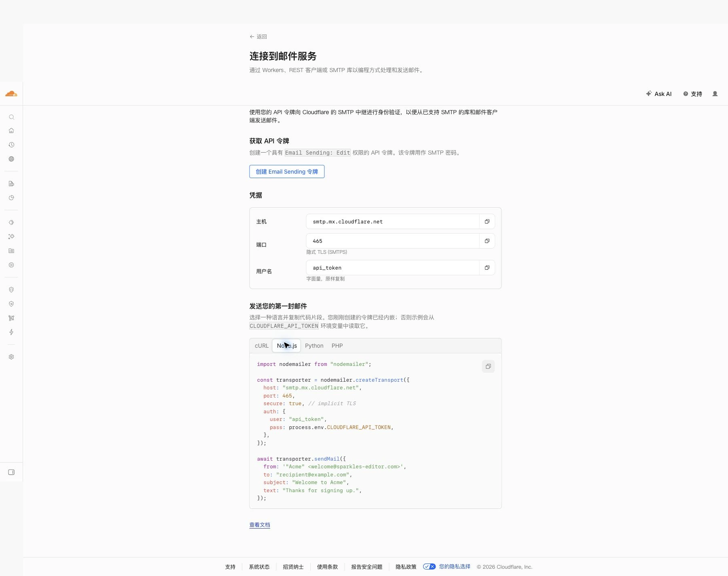The width and height of the screenshot is (728, 576).
Task: Click the 字面量，原样复制 hint text
Action: pos(325,278)
